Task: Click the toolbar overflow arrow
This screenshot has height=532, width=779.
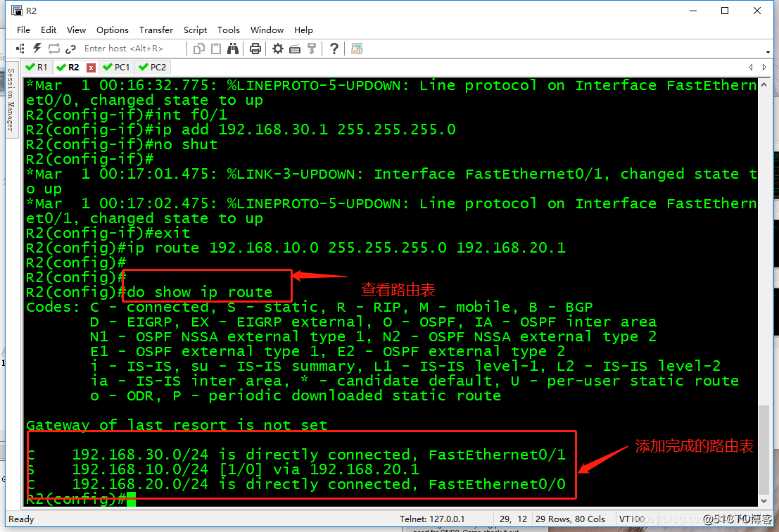Action: pyautogui.click(x=768, y=51)
